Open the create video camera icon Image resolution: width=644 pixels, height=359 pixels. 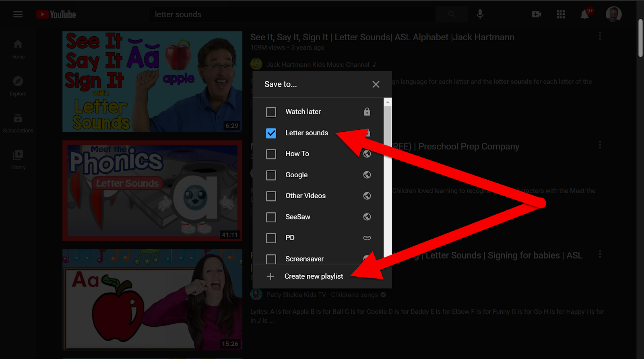point(537,15)
